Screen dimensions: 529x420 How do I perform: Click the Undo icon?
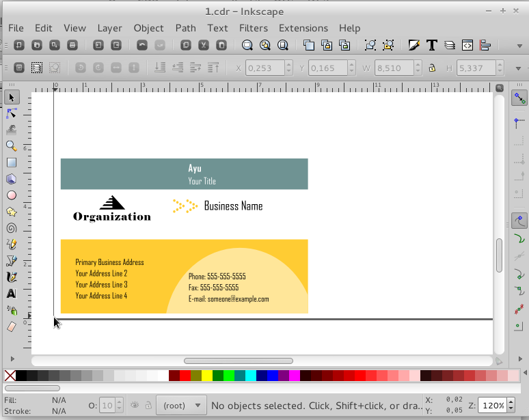(x=142, y=45)
